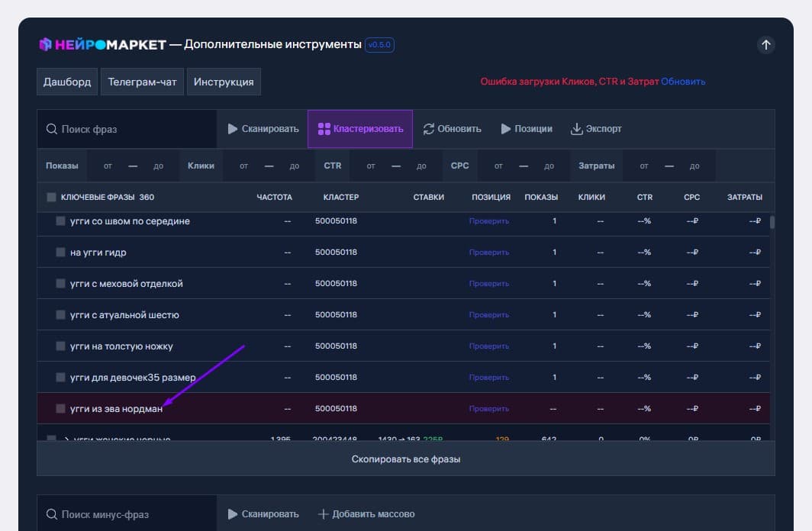The height and width of the screenshot is (531, 812).
Task: Click the download icon next to Экспорт
Action: click(x=576, y=129)
